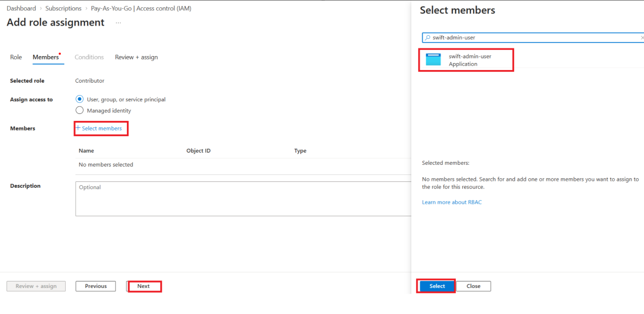
Task: Navigate to Dashboard breadcrumb
Action: [x=21, y=8]
